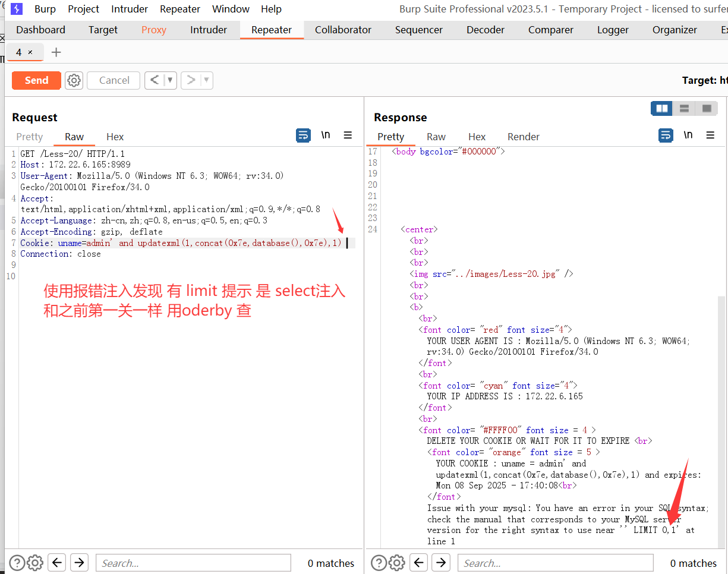Click the Host: 172.22.6.165:8989 line
The width and height of the screenshot is (728, 574).
pyautogui.click(x=75, y=165)
